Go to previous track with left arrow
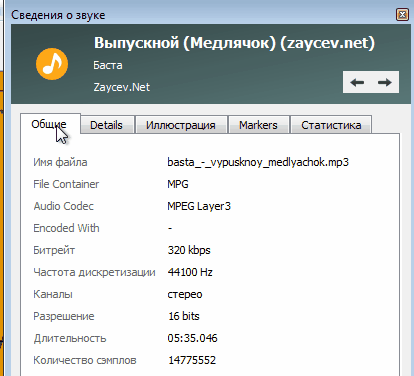 pyautogui.click(x=357, y=82)
